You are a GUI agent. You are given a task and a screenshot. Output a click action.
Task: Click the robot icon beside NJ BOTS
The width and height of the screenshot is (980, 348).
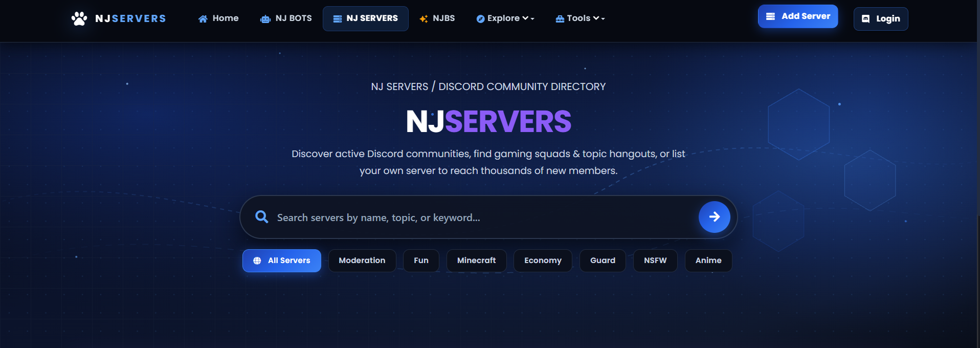pyautogui.click(x=265, y=19)
